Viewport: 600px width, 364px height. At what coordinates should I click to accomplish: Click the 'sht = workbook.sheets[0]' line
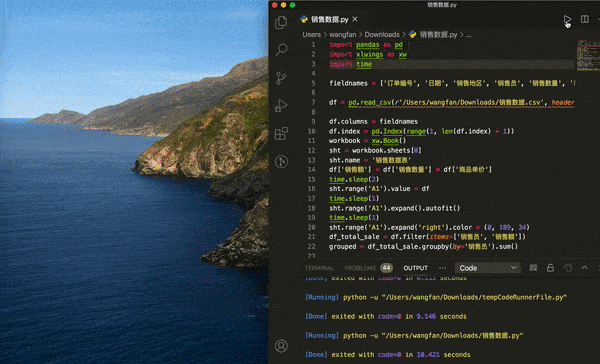375,150
